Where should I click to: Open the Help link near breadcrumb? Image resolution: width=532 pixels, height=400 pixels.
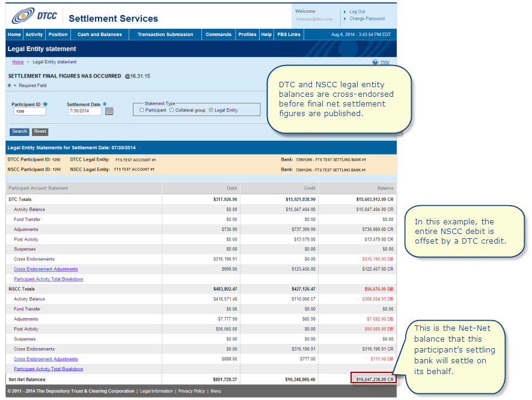coord(385,62)
